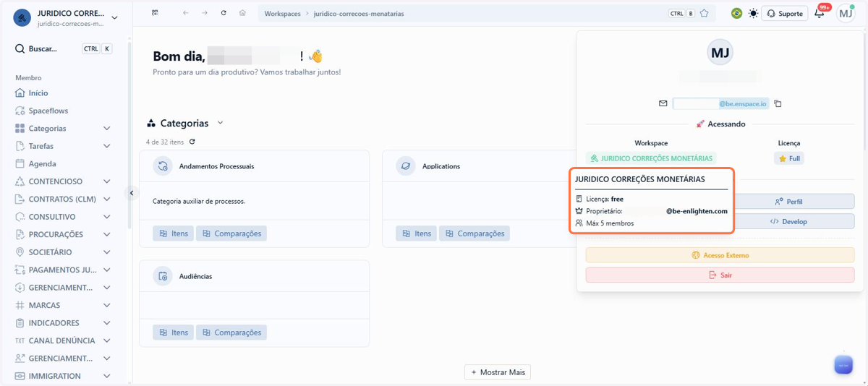Screen dimensions: 868x386
Task: Click the IMMIGRATION sidebar icon
Action: [x=20, y=376]
